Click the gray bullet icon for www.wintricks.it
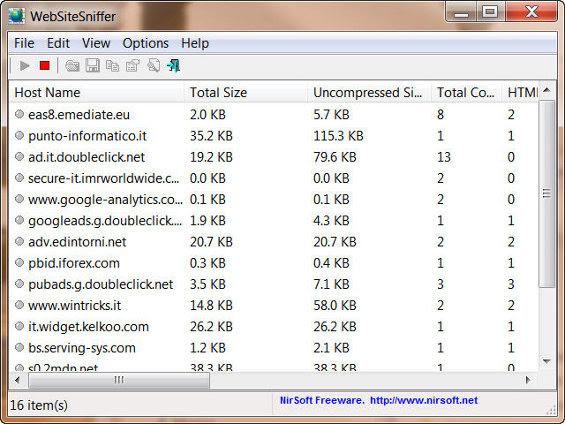The image size is (565, 424). [x=19, y=305]
